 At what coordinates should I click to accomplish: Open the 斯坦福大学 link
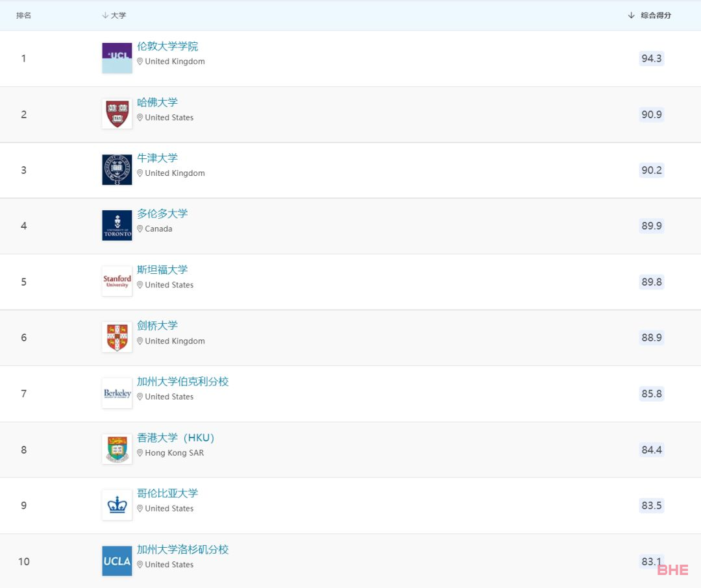162,269
